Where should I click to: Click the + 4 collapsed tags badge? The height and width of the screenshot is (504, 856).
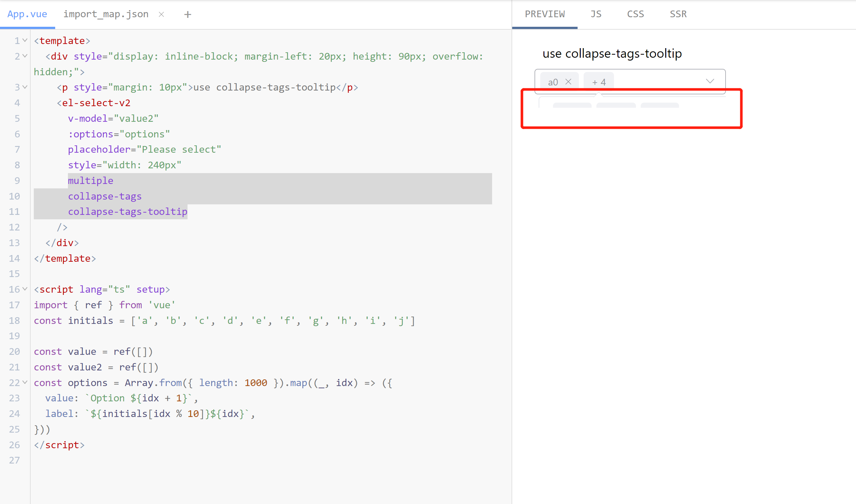tap(599, 82)
